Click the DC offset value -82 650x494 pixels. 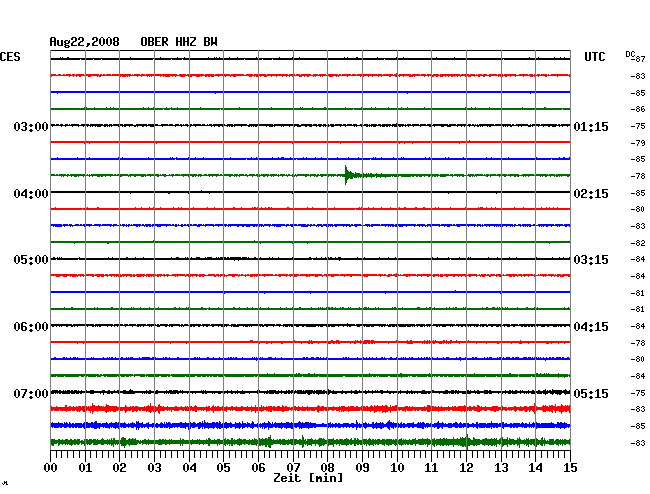(638, 243)
